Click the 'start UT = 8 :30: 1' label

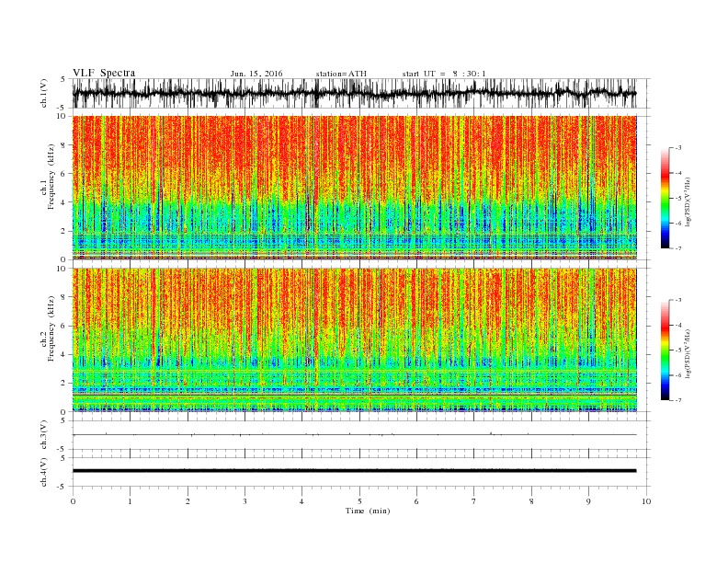coord(444,74)
